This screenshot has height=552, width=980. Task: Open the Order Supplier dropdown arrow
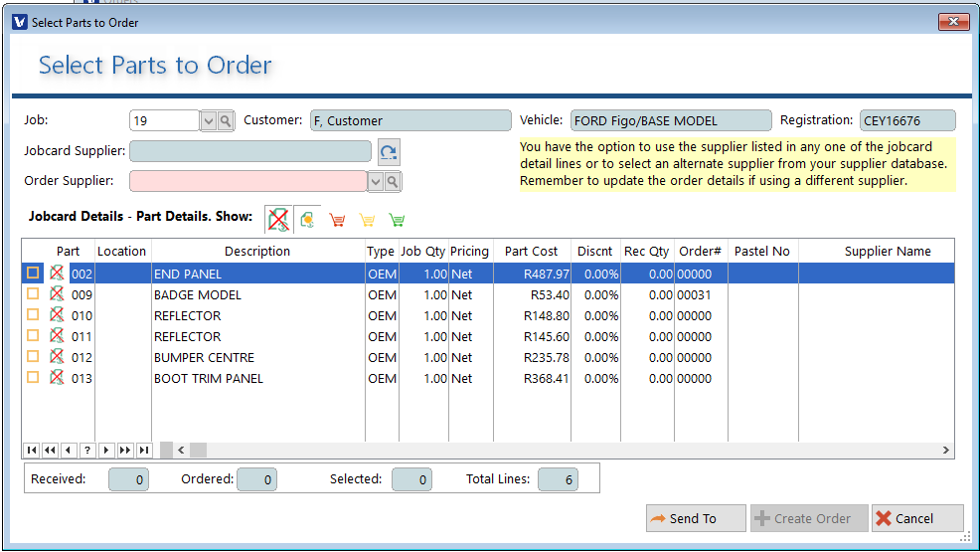point(376,181)
